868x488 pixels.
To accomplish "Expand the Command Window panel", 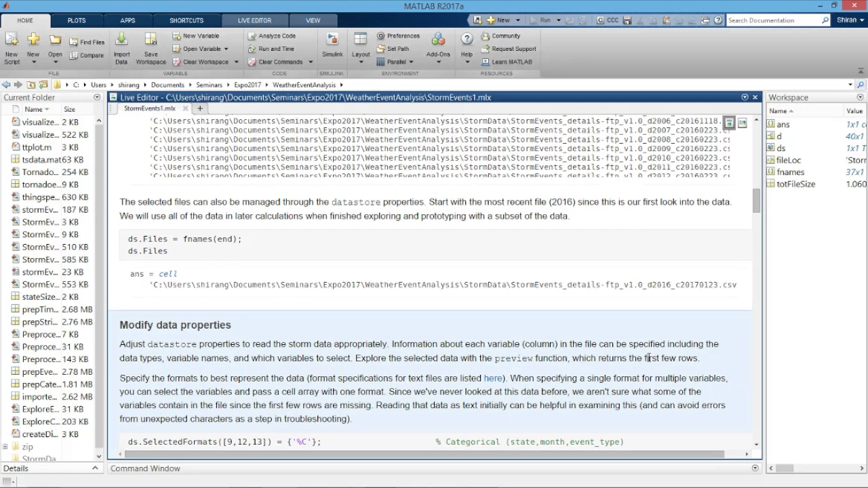I will point(755,468).
